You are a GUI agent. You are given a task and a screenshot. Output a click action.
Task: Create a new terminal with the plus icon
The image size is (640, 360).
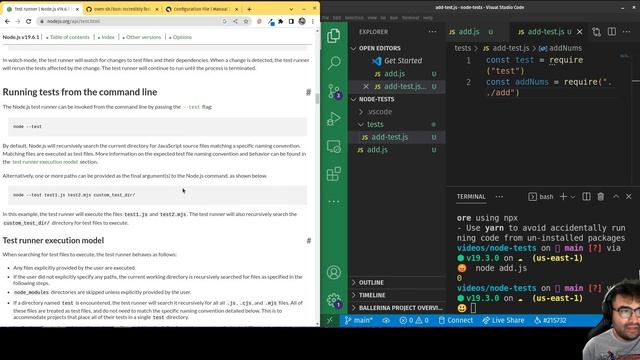563,196
